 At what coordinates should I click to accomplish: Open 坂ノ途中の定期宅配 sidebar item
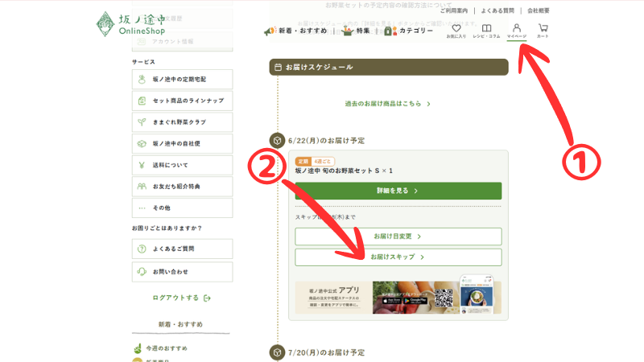click(x=183, y=79)
